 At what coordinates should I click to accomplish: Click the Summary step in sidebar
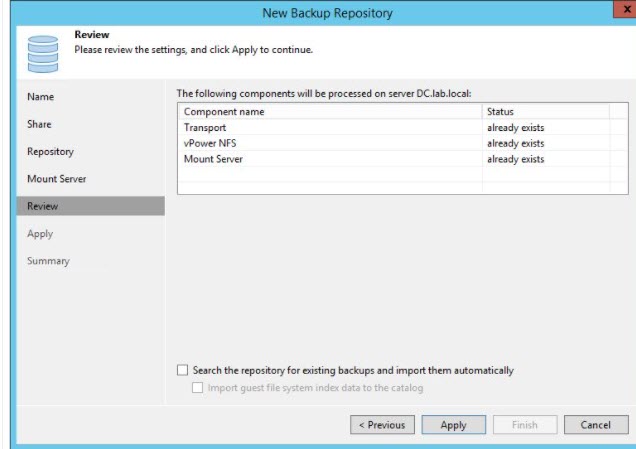tap(48, 261)
